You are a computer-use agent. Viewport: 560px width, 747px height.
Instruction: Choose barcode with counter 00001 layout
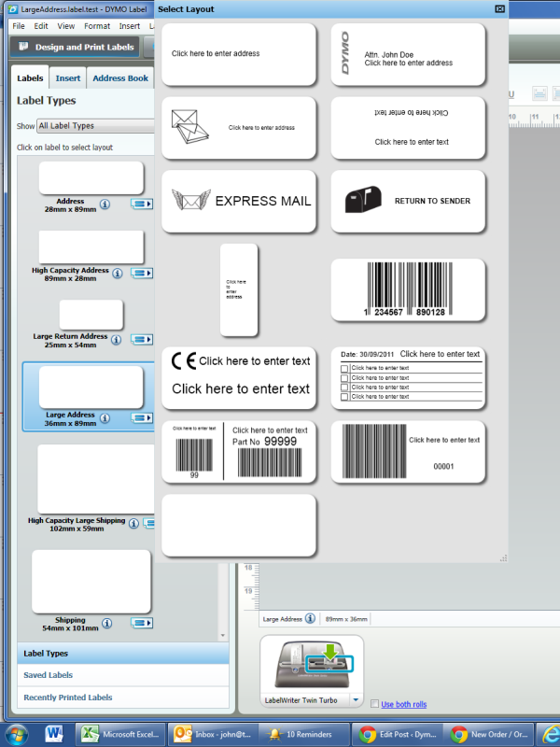tap(408, 451)
